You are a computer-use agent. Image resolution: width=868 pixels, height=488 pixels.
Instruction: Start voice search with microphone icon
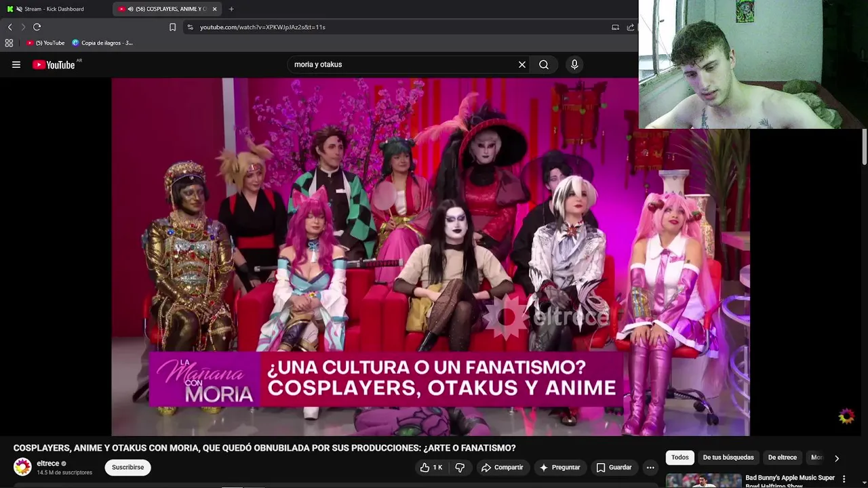point(574,64)
